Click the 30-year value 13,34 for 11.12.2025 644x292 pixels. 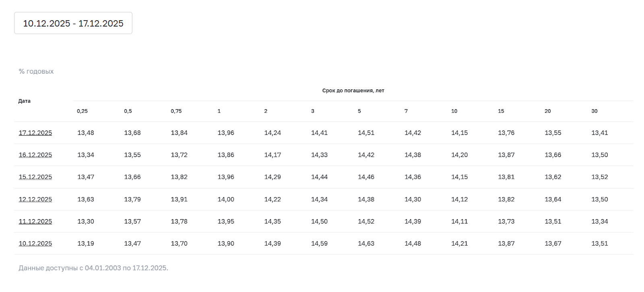coord(599,222)
